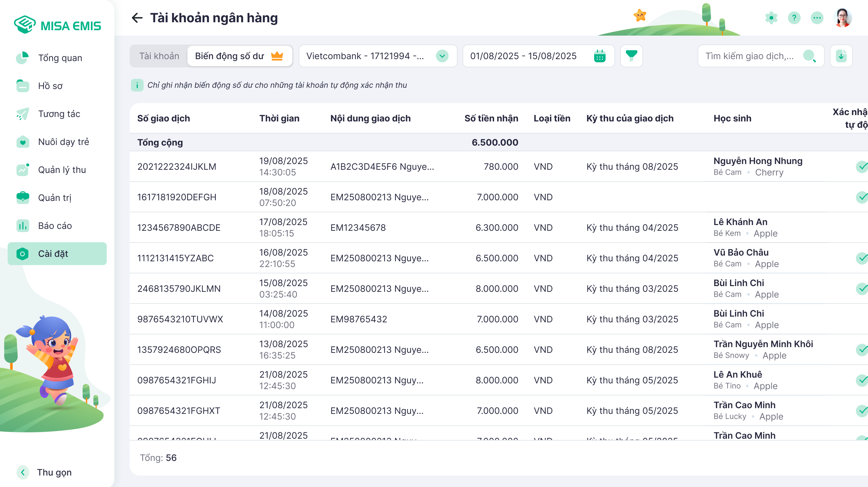Click the user avatar photo
Image resolution: width=868 pixels, height=487 pixels.
point(842,18)
